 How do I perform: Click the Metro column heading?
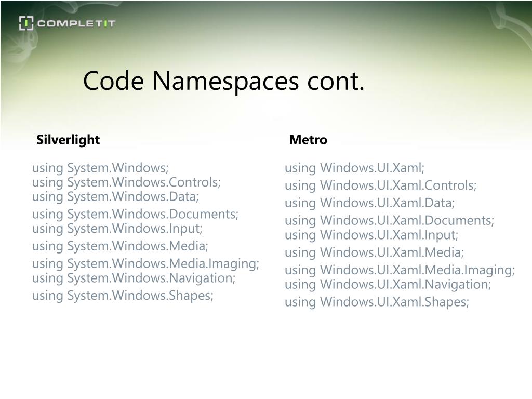[308, 140]
